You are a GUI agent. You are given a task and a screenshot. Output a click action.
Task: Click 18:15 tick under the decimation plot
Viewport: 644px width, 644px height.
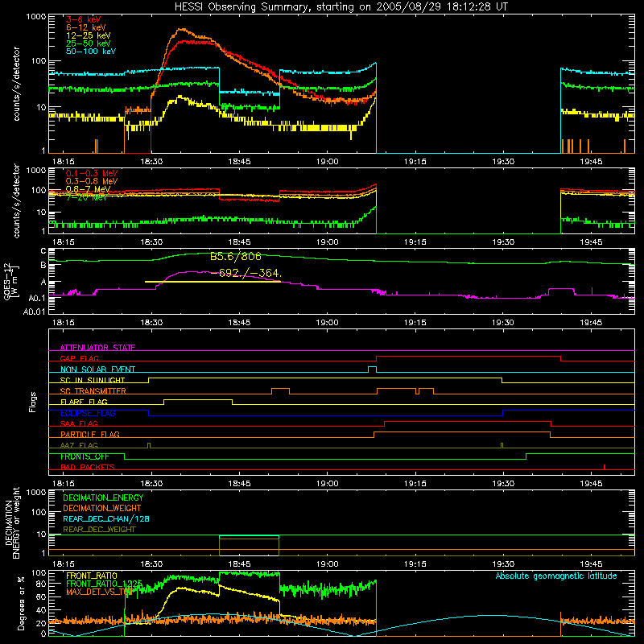[64, 564]
